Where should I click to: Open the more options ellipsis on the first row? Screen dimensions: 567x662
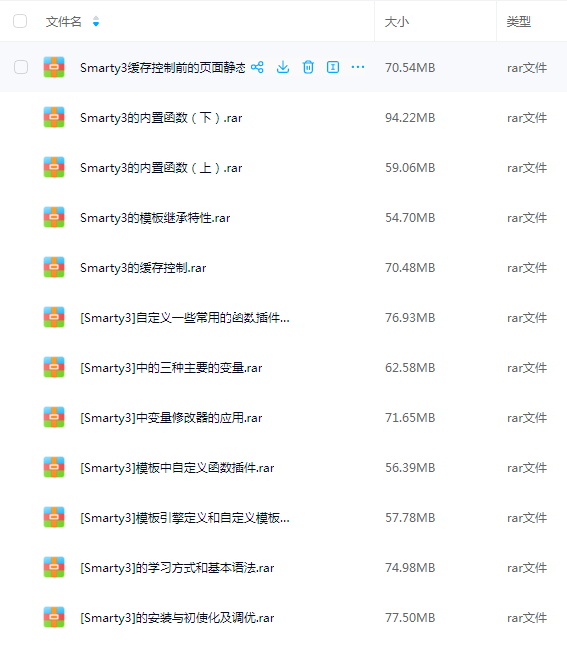[x=358, y=67]
